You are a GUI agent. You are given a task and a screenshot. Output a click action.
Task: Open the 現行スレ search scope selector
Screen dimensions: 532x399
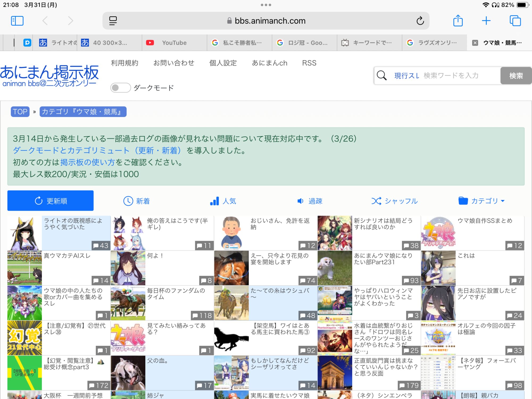click(406, 76)
